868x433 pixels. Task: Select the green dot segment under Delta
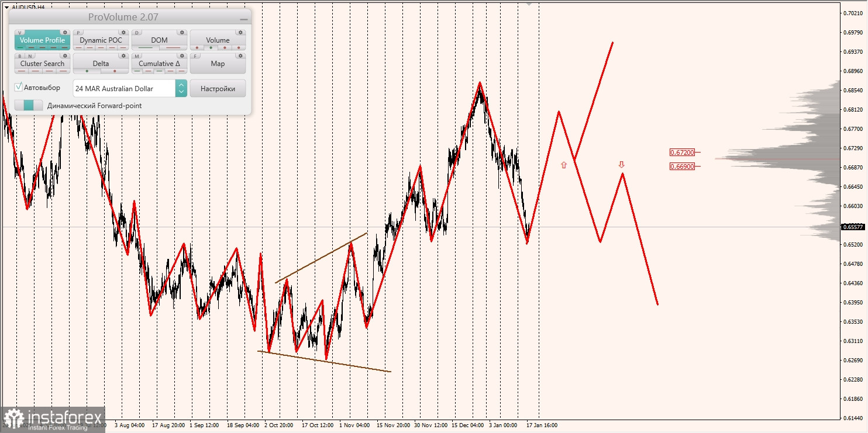coord(87,71)
